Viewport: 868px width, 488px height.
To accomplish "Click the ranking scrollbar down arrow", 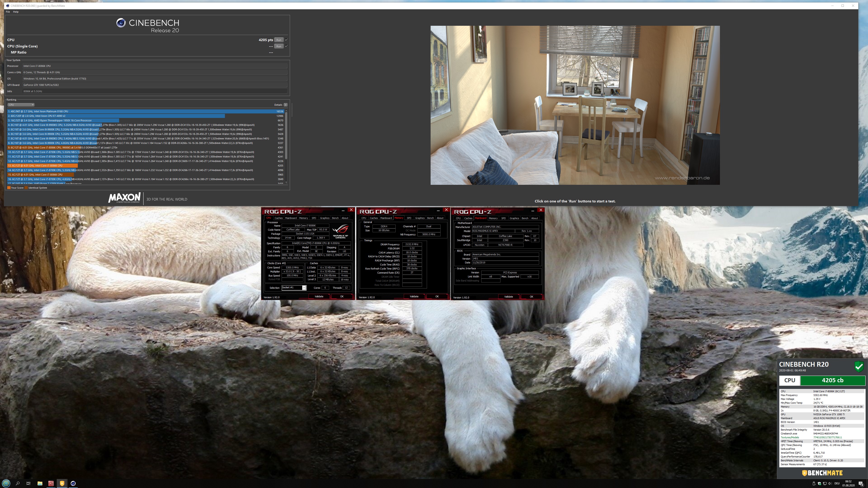I will [286, 183].
